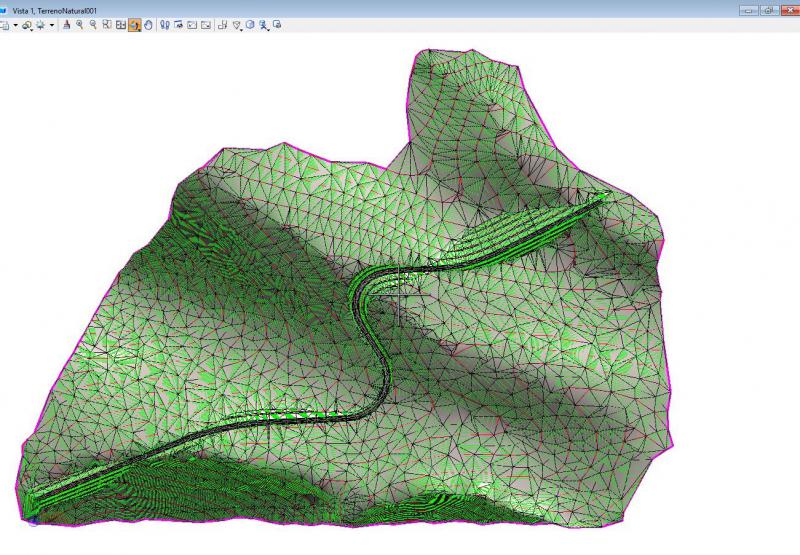Expand dropdown arrow next to View Attributes
This screenshot has width=800, height=555.
tap(16, 25)
